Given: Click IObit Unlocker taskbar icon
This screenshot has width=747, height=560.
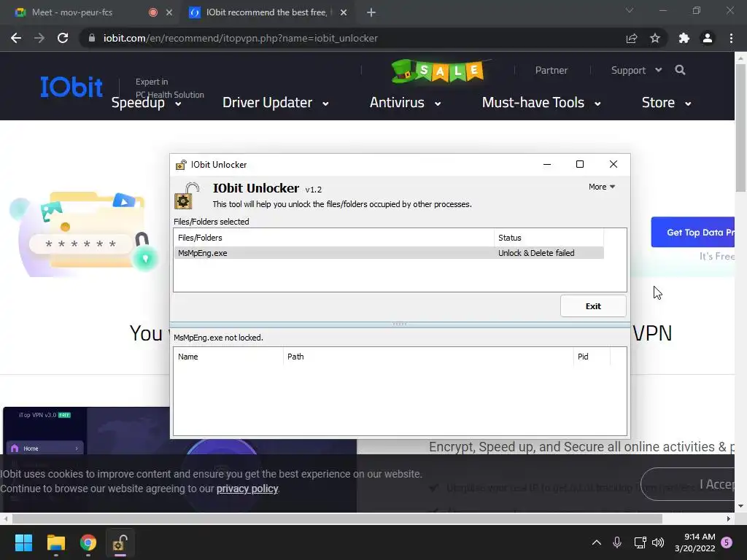Looking at the screenshot, I should pos(120,542).
